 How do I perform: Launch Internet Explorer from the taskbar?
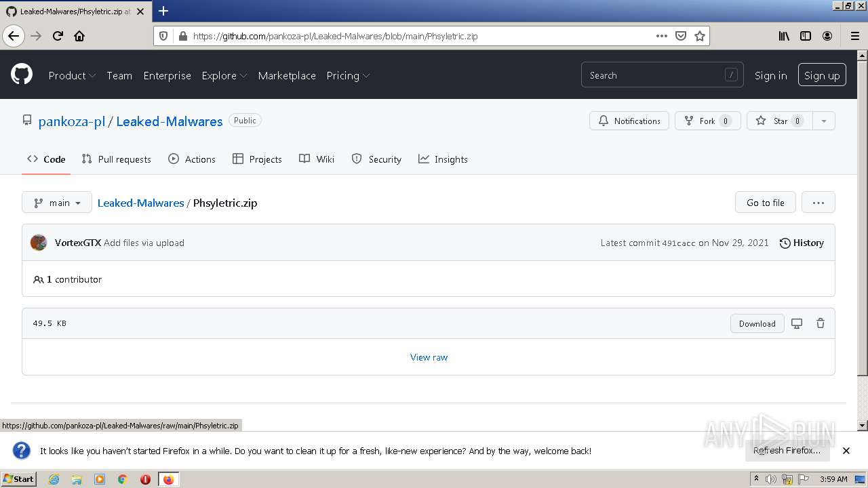click(54, 479)
